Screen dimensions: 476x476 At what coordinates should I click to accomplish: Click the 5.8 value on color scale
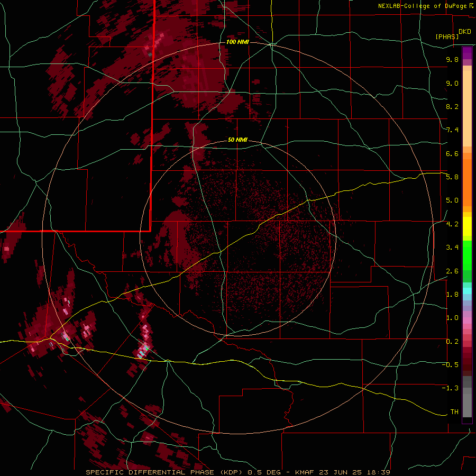click(x=452, y=177)
